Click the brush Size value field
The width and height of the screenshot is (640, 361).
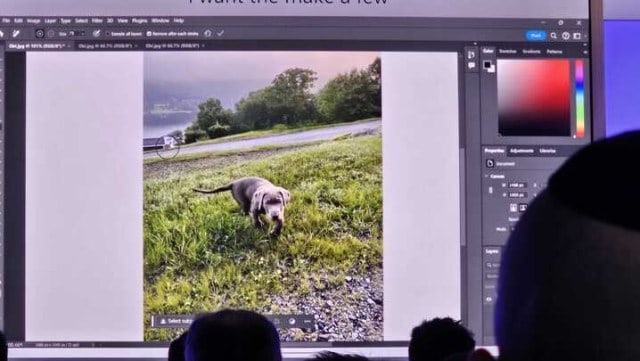click(x=73, y=34)
